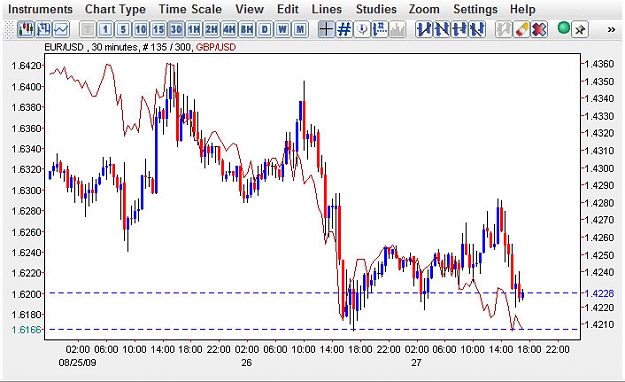
Task: Click the grayed-out volume bars icon
Action: [x=397, y=30]
